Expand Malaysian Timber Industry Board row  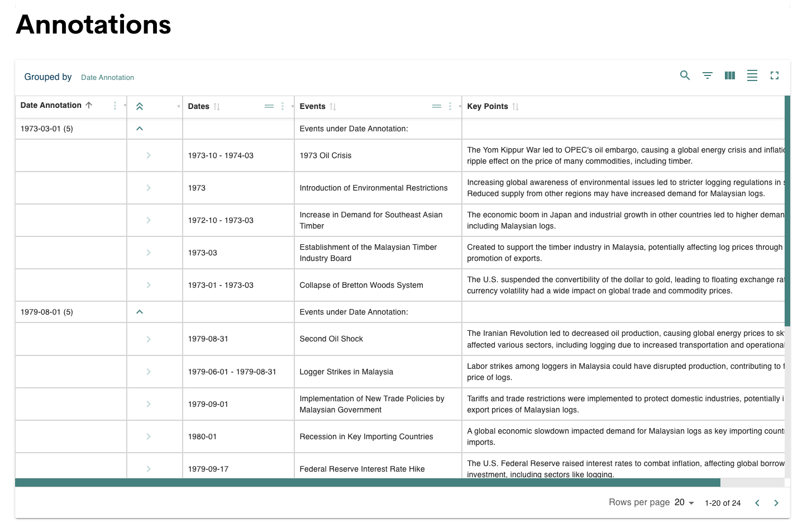(149, 253)
